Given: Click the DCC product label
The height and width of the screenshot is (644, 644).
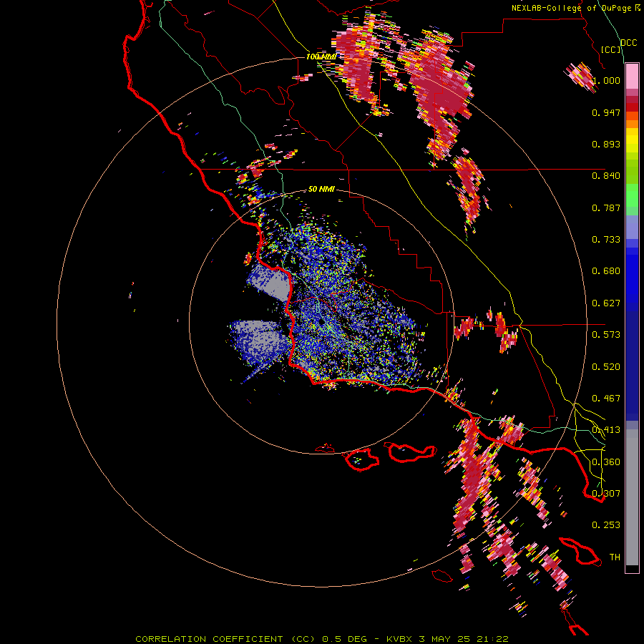Looking at the screenshot, I should point(628,43).
